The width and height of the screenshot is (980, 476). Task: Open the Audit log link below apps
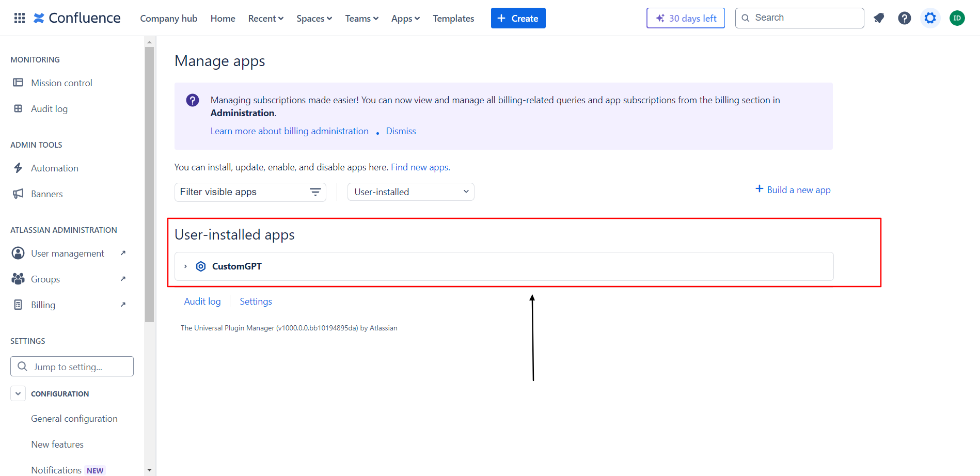coord(202,302)
